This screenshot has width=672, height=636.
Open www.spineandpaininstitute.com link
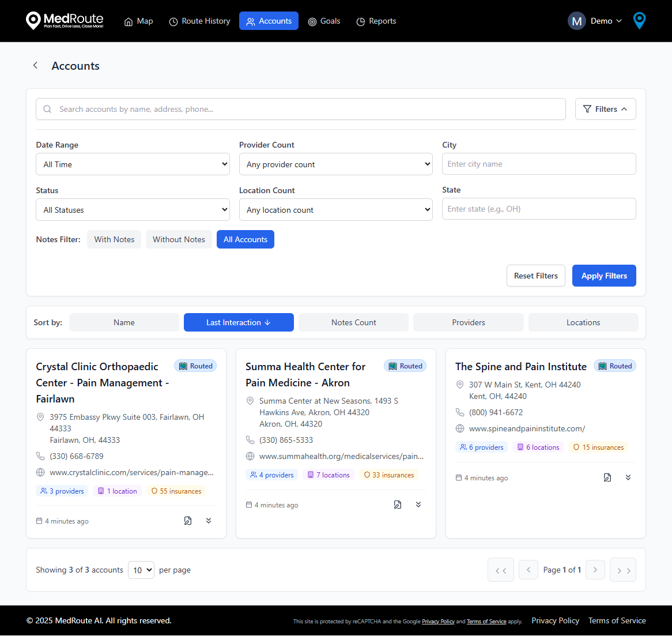click(527, 428)
